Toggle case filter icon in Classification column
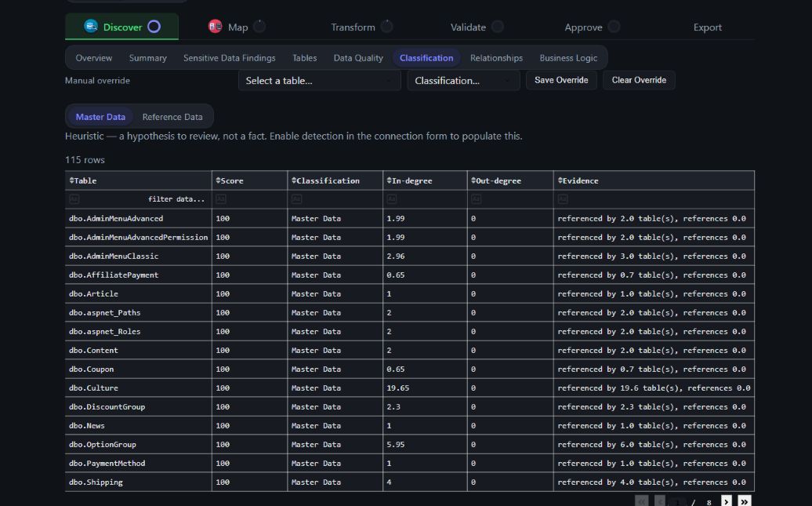Viewport: 812px width, 506px height. [x=296, y=199]
